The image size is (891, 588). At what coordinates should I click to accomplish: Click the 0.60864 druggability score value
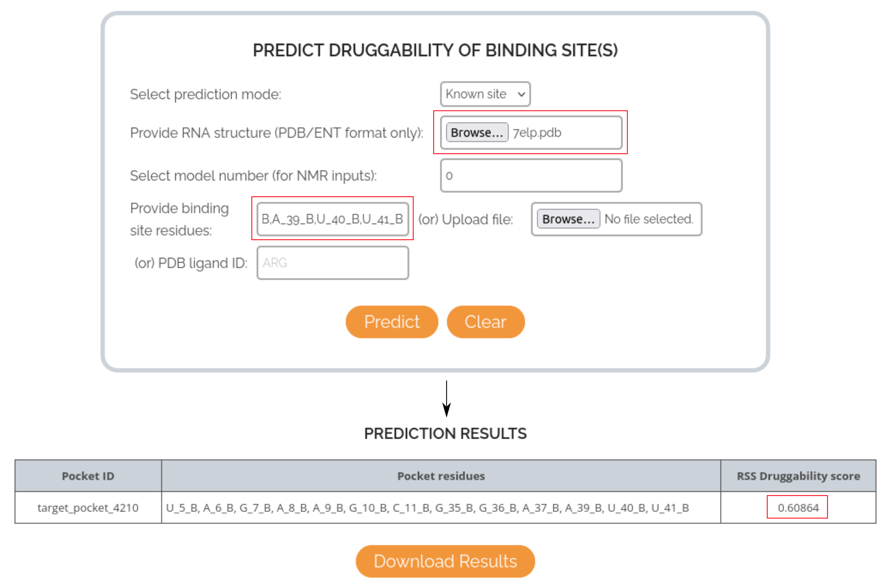(x=798, y=508)
